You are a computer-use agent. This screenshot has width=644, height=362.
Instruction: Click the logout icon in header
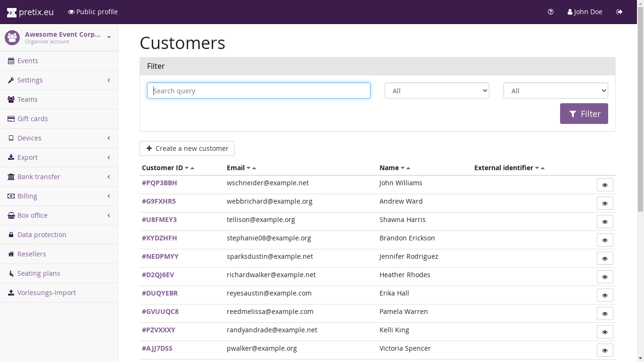[619, 12]
